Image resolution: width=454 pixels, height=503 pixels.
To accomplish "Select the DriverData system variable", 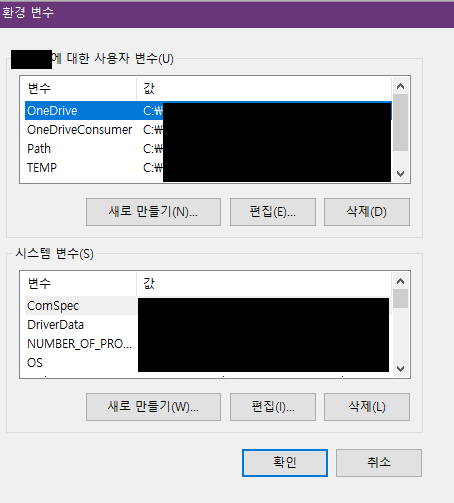I will (x=208, y=325).
